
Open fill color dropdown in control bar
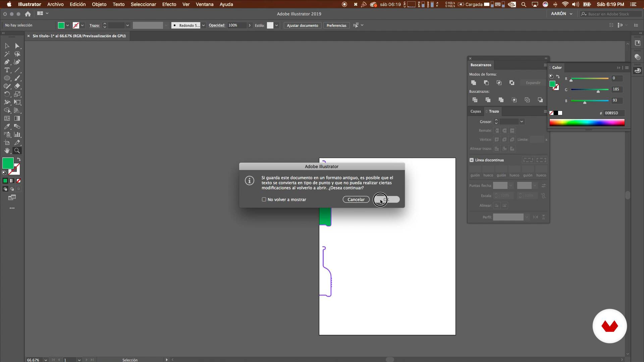67,25
